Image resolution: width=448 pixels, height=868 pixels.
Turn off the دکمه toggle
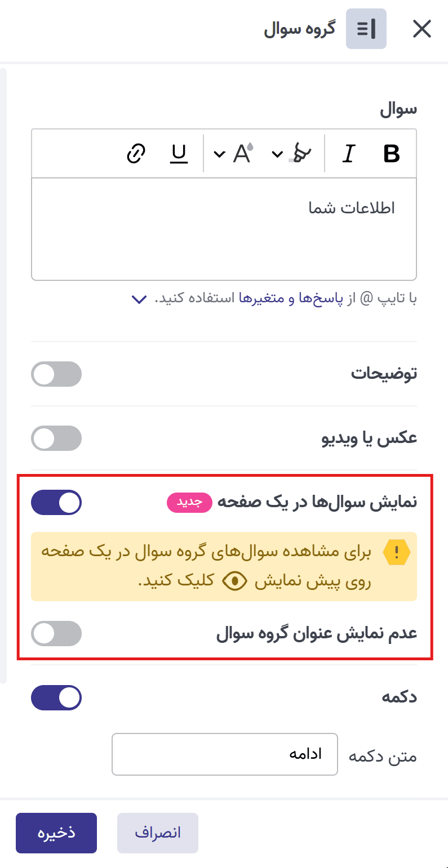[x=56, y=697]
